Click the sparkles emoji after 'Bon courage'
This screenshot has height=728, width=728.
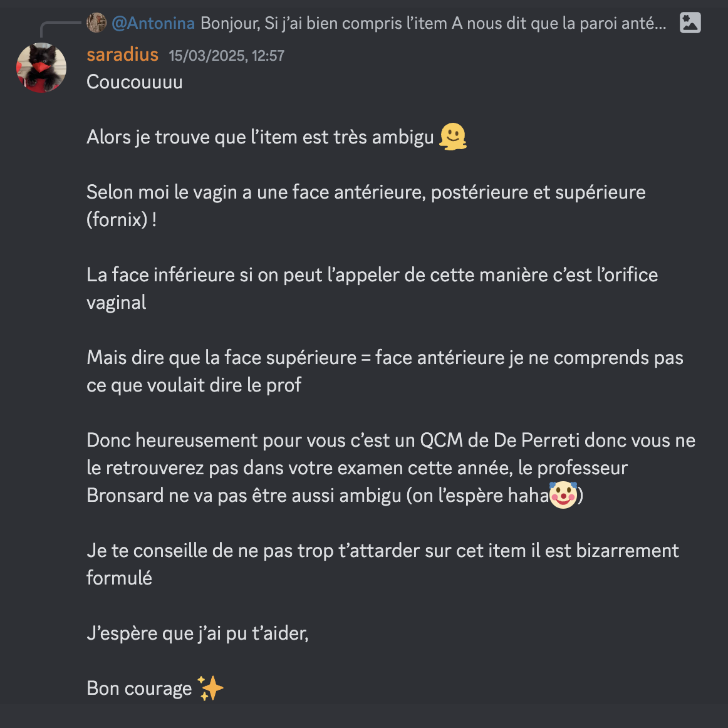(x=211, y=688)
